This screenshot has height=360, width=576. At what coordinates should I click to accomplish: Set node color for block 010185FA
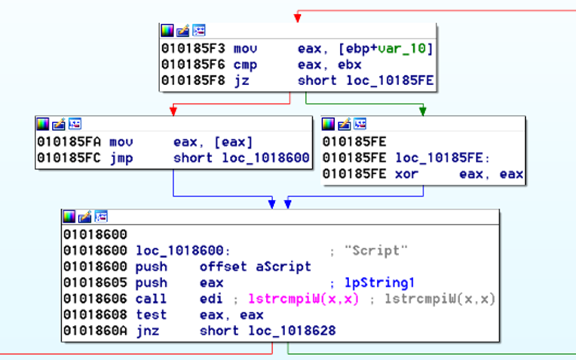point(43,124)
